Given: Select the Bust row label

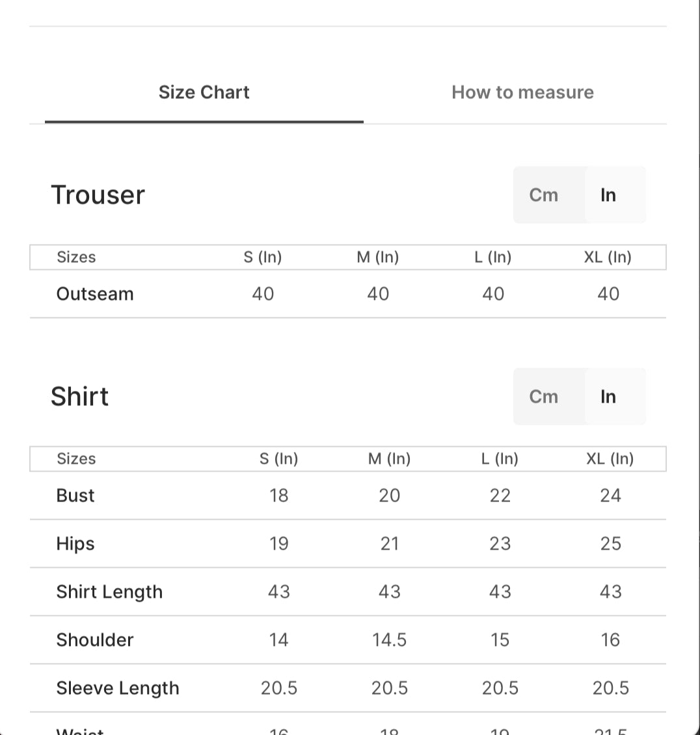Looking at the screenshot, I should click(x=75, y=496).
